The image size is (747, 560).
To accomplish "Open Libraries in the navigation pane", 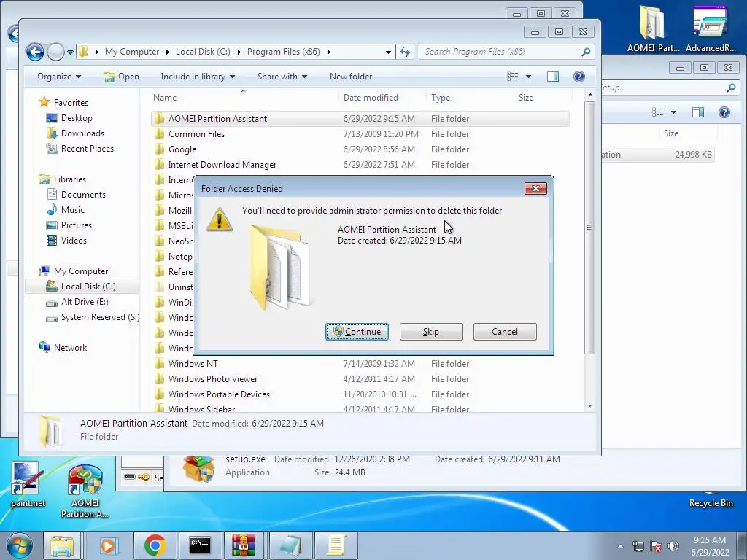I will [69, 179].
